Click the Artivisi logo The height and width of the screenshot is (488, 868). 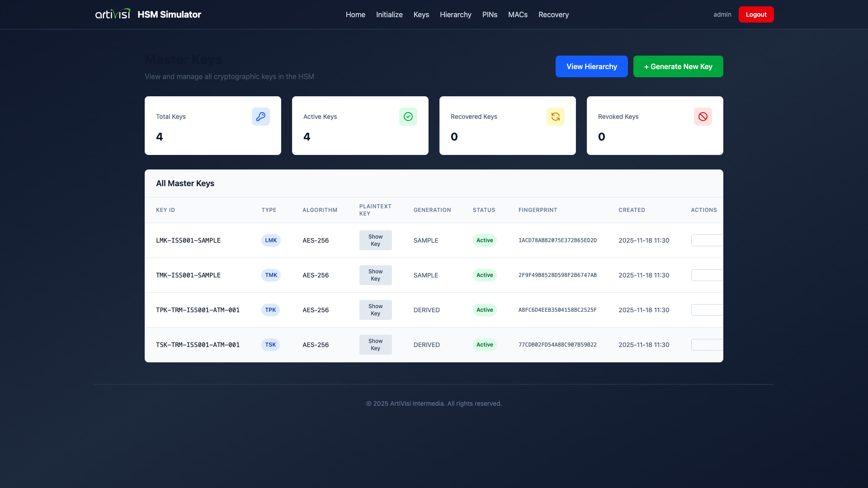point(113,14)
